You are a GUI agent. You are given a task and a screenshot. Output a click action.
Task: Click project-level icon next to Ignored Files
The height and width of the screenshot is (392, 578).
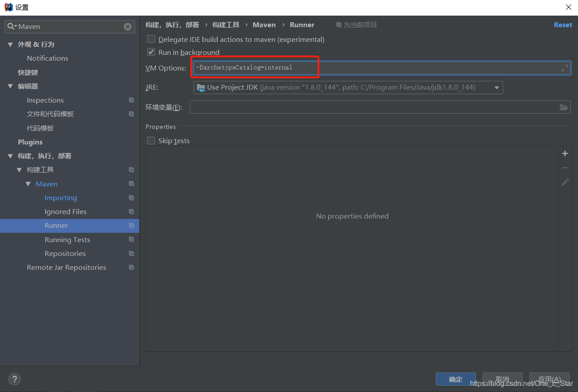(x=131, y=211)
